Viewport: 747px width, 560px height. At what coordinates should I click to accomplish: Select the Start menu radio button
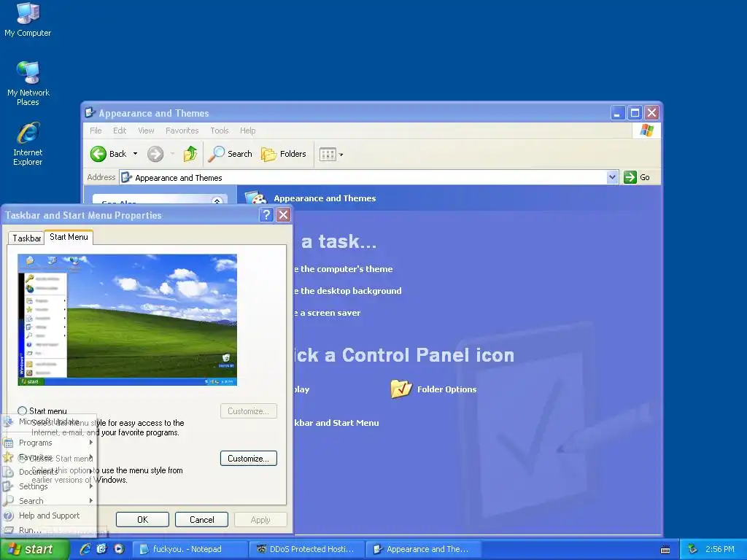[x=23, y=411]
